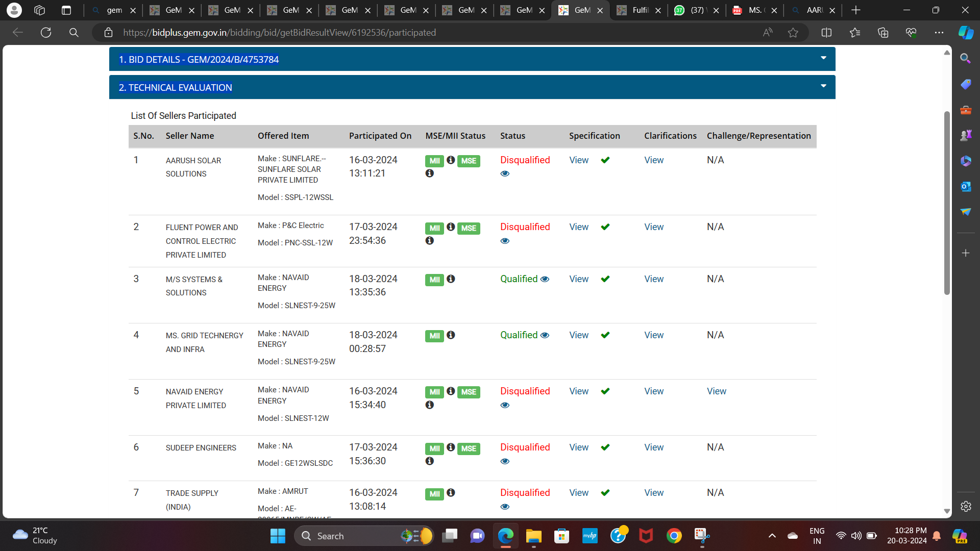
Task: Open split screen icon in browser toolbar
Action: 826,33
